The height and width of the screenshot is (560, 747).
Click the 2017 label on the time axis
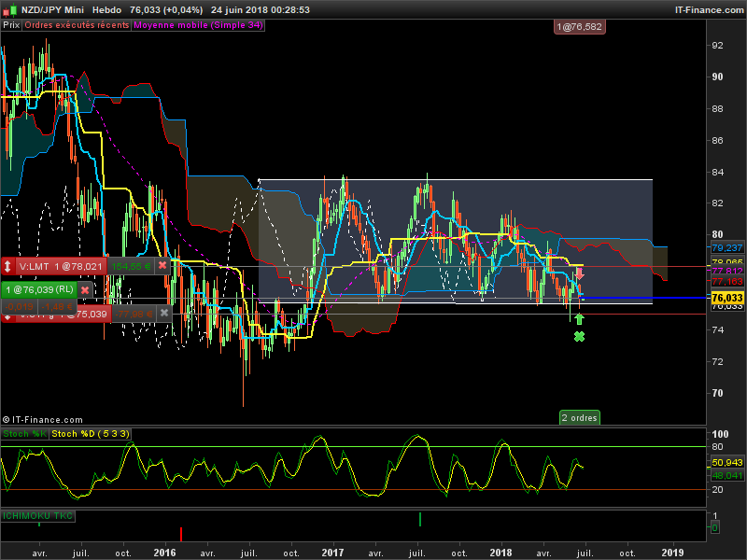(x=332, y=553)
